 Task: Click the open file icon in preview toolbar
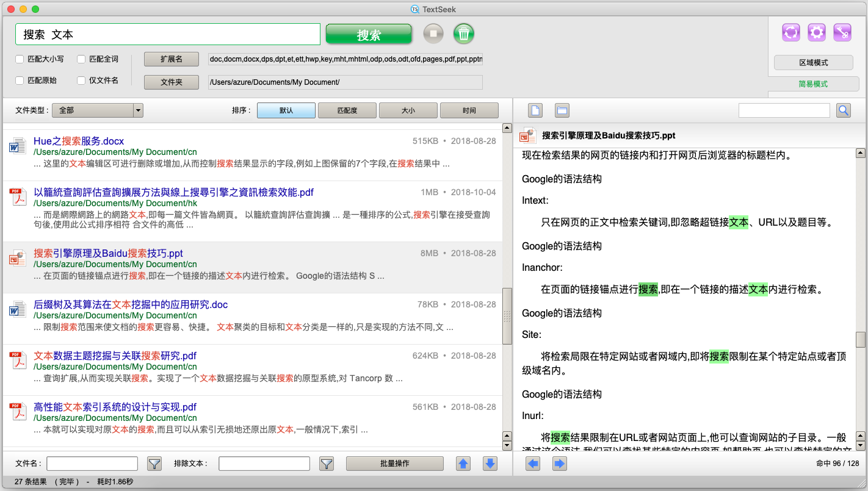point(535,110)
